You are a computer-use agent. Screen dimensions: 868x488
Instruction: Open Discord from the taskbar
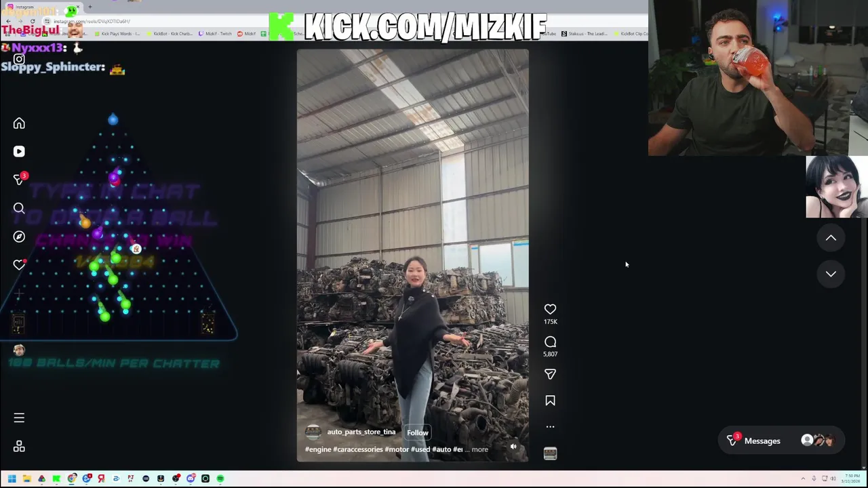pos(191,479)
